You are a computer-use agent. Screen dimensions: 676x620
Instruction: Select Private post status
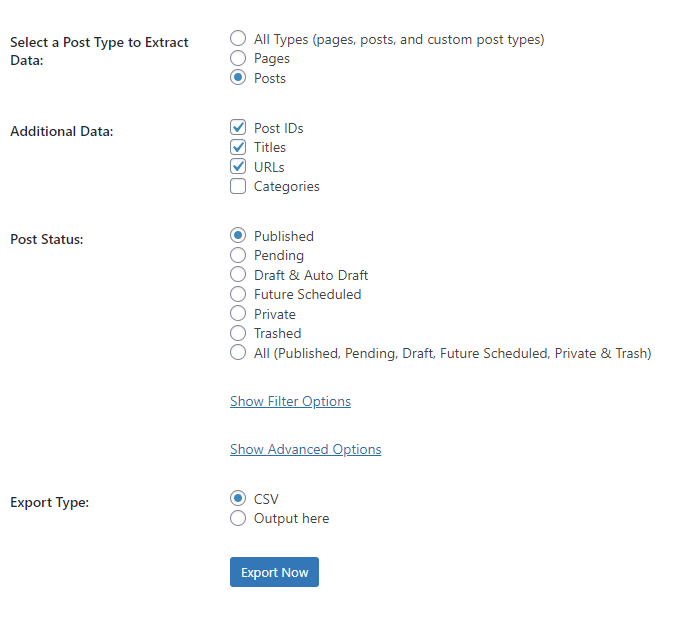pyautogui.click(x=238, y=314)
